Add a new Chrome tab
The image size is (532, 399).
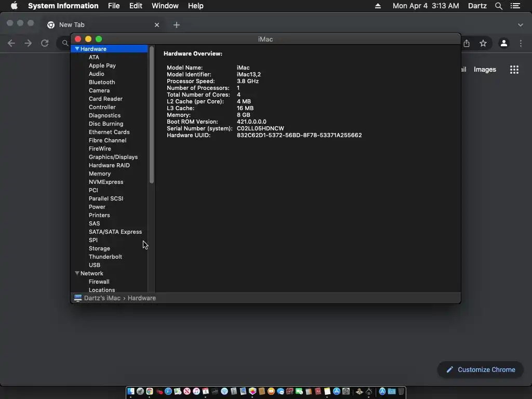coord(177,25)
